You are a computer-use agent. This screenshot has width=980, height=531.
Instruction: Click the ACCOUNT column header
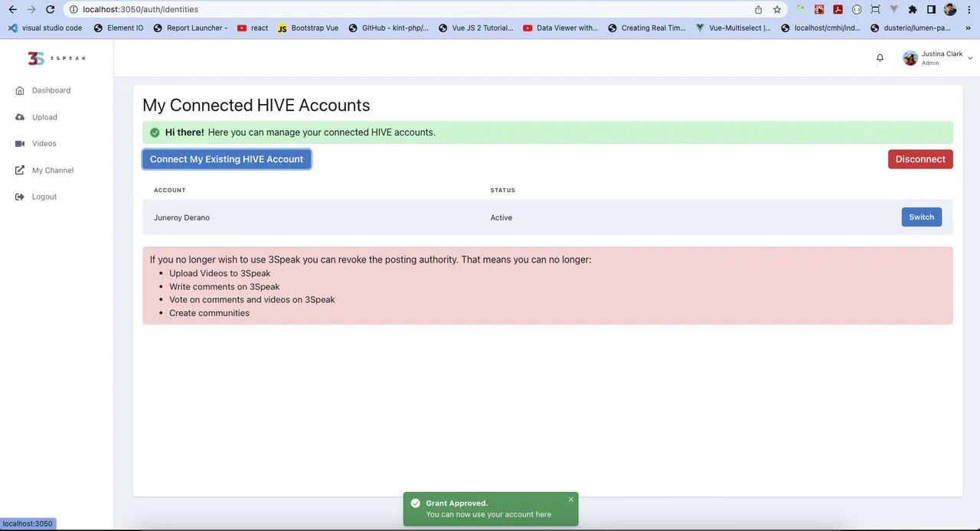[169, 190]
